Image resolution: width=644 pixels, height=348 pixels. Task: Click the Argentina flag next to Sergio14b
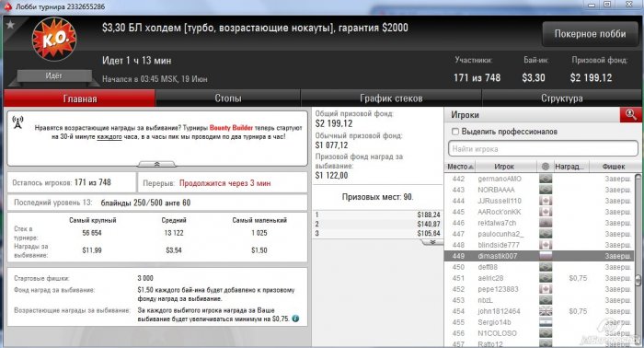546,322
